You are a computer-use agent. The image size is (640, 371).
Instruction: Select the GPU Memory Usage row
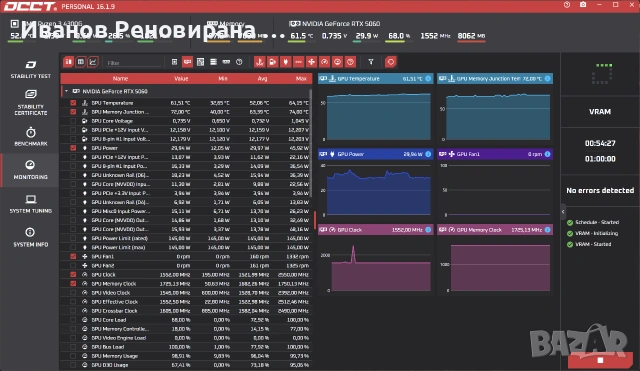pyautogui.click(x=186, y=356)
